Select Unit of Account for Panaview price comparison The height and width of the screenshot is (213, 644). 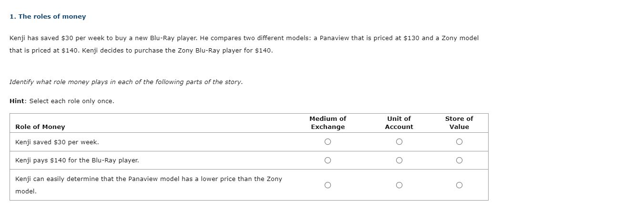click(399, 185)
